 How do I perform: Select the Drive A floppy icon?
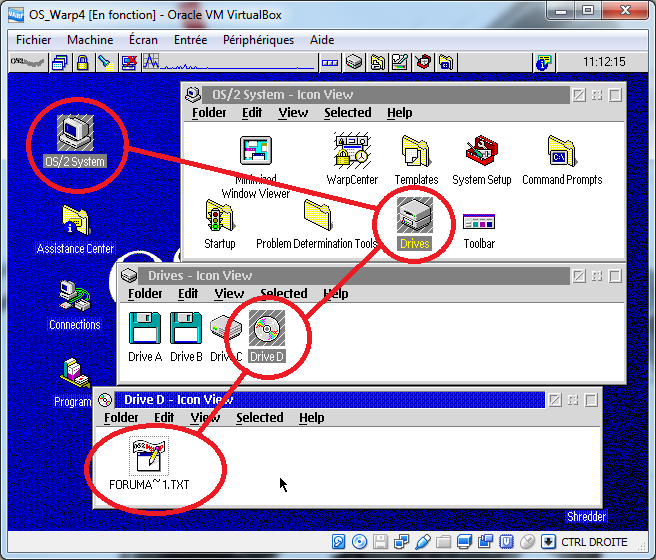point(145,337)
